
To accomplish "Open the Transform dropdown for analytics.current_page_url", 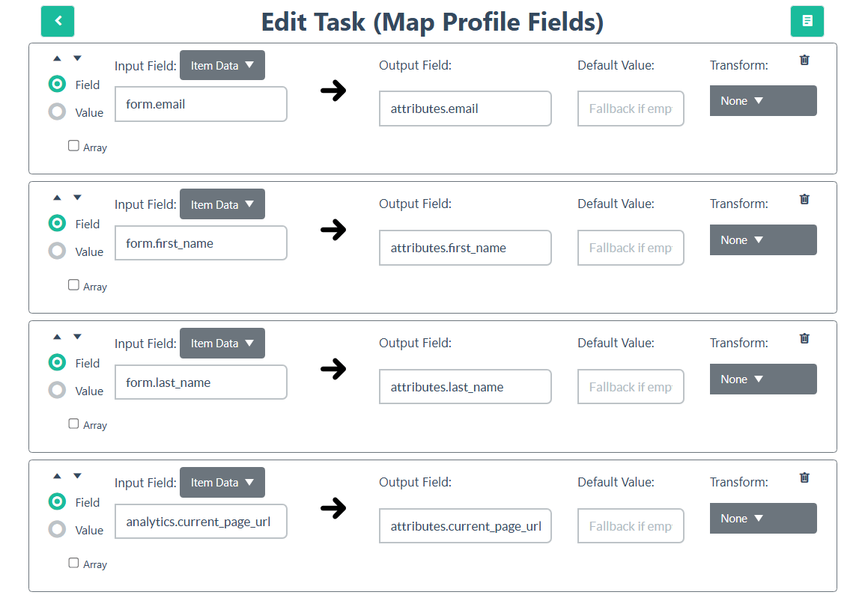I will point(763,518).
